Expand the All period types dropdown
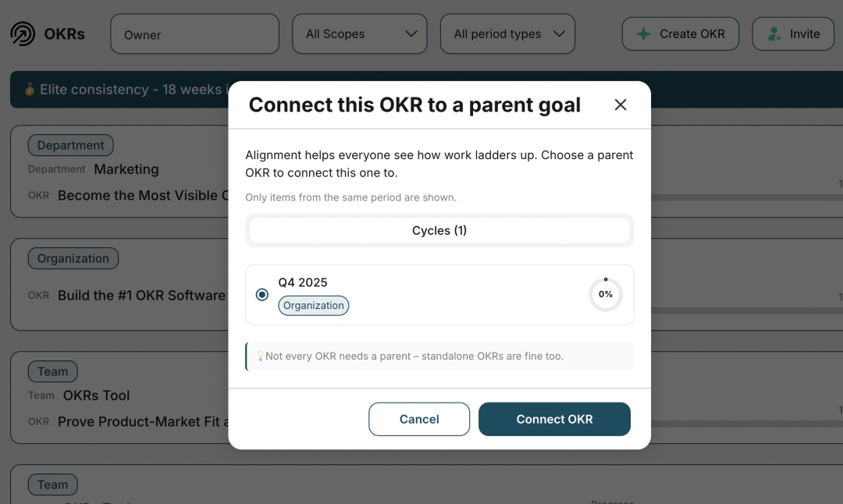 (507, 34)
